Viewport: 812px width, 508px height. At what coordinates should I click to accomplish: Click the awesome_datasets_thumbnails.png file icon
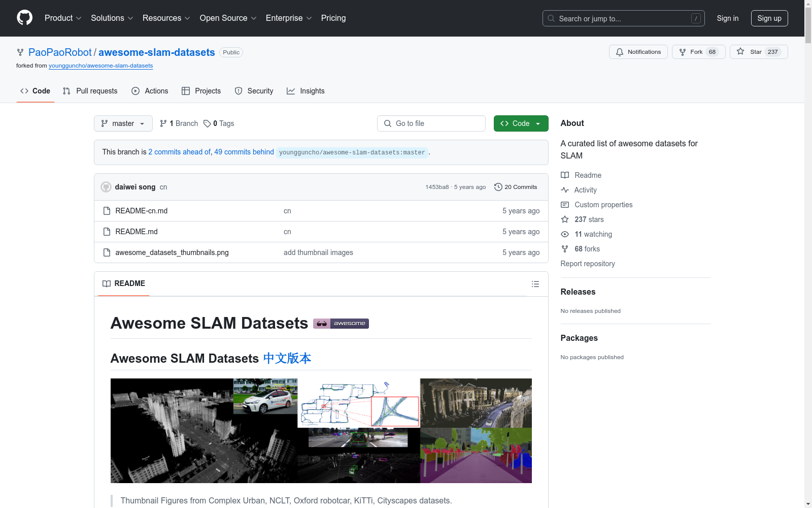(107, 252)
